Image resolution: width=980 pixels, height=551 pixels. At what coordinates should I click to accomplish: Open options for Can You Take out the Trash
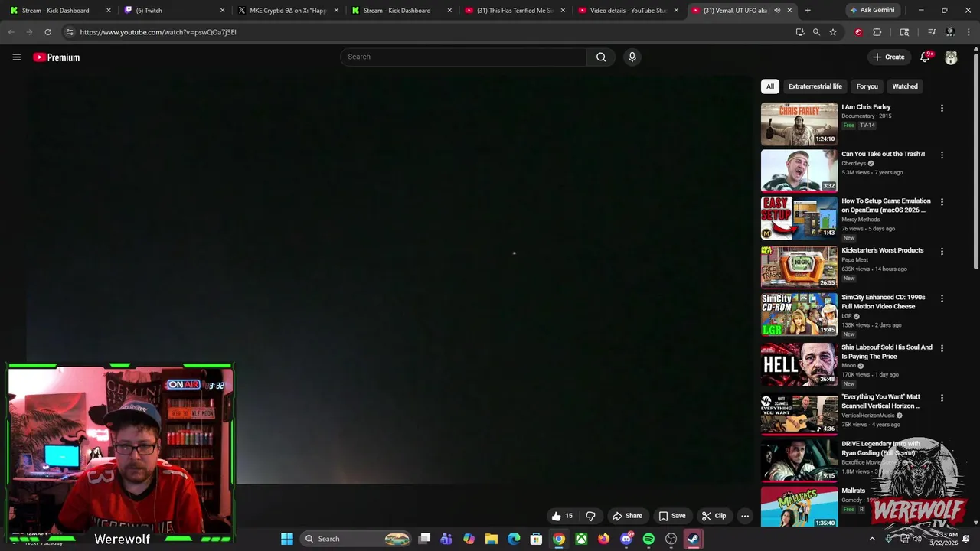(x=942, y=155)
